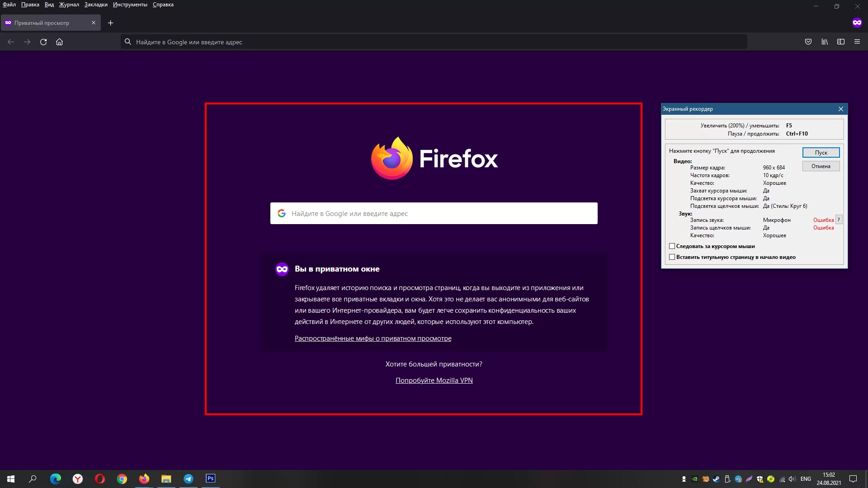
Task: Click the Да (Стиль: Круг 6) value
Action: pyautogui.click(x=785, y=206)
